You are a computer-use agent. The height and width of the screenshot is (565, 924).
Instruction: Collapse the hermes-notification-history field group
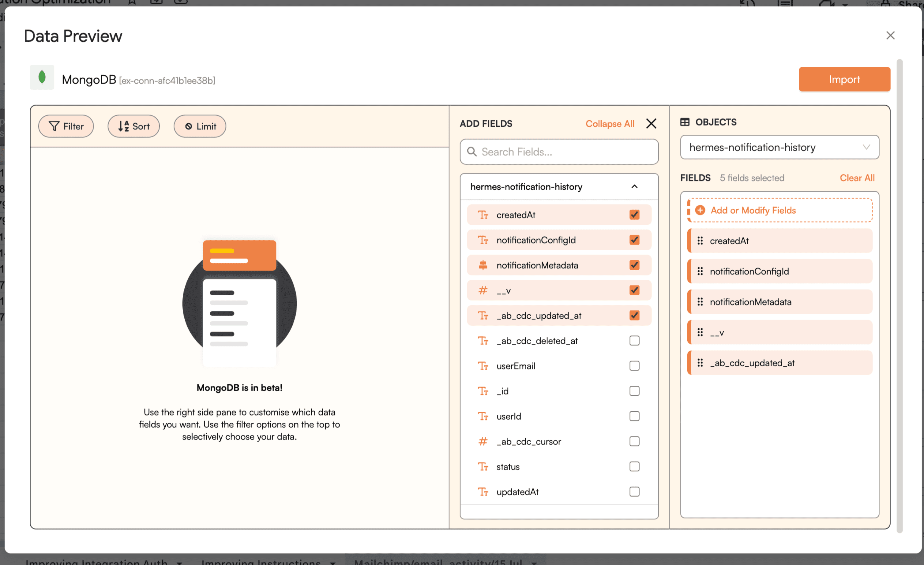(x=634, y=187)
